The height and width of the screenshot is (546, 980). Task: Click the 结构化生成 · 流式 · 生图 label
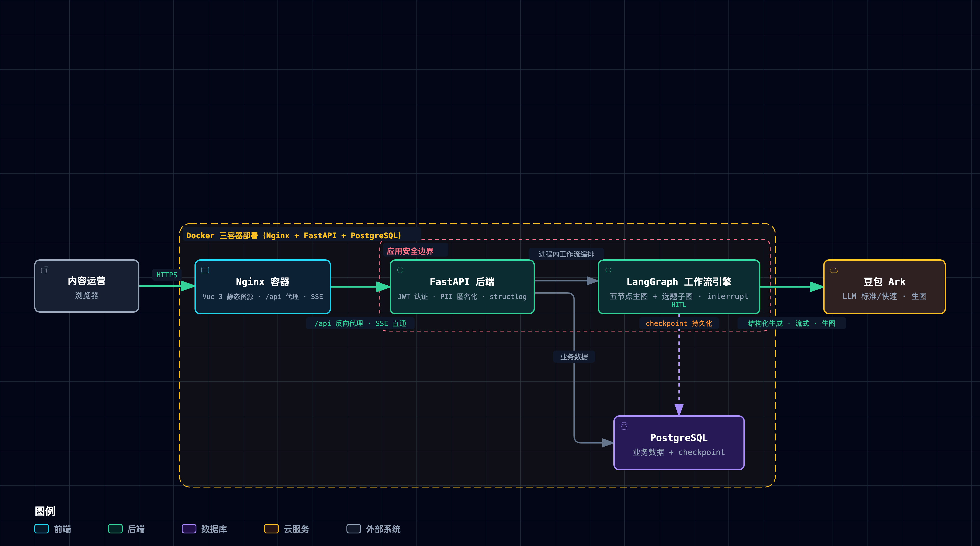(792, 323)
